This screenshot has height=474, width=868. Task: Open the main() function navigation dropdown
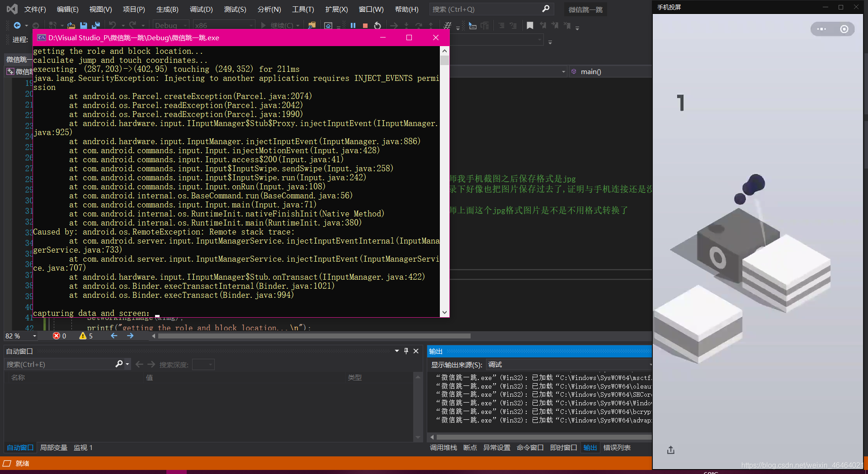(611, 71)
